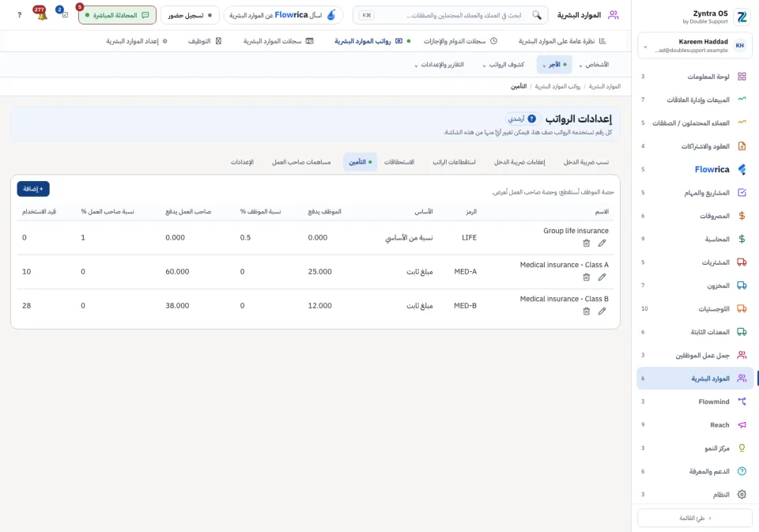
Task: Select the استقطاعات الراتب tab
Action: (x=454, y=162)
